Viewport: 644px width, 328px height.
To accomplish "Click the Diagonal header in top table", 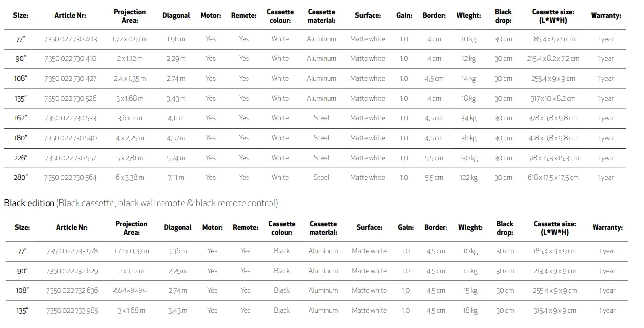I will 176,15.
